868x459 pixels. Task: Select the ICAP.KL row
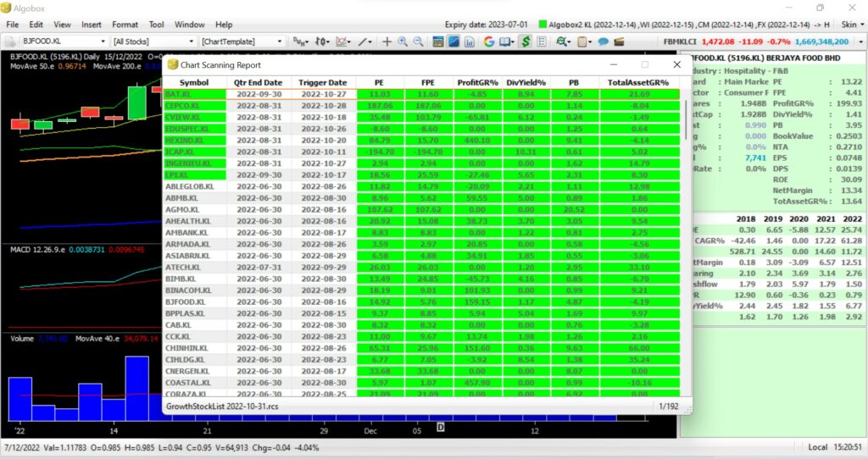(x=420, y=152)
